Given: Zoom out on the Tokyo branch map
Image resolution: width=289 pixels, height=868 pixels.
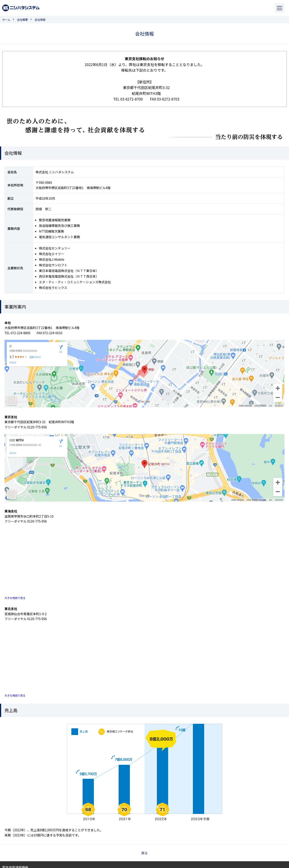Looking at the screenshot, I should point(278,492).
